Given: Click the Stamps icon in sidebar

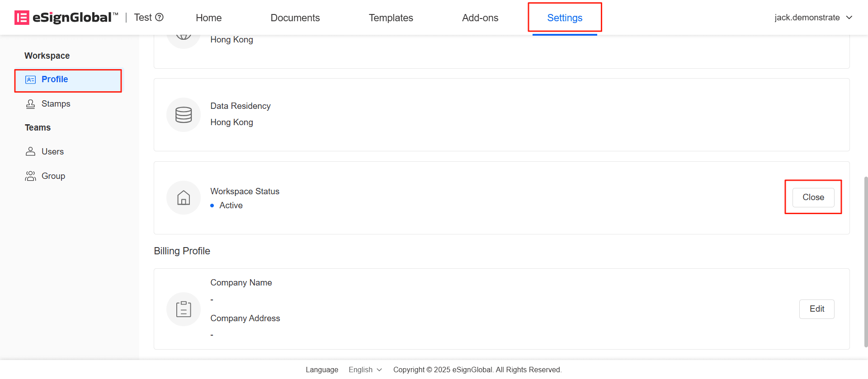Looking at the screenshot, I should point(30,104).
